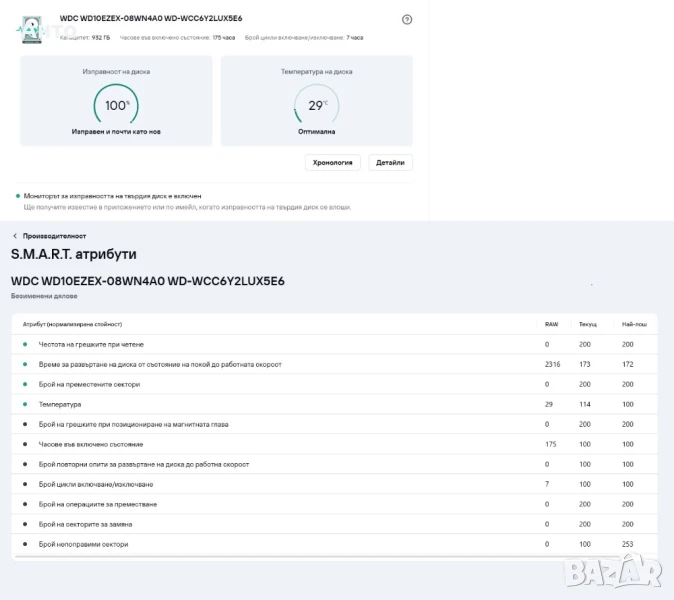674x600 pixels.
Task: Click the RAW column header
Action: click(551, 324)
